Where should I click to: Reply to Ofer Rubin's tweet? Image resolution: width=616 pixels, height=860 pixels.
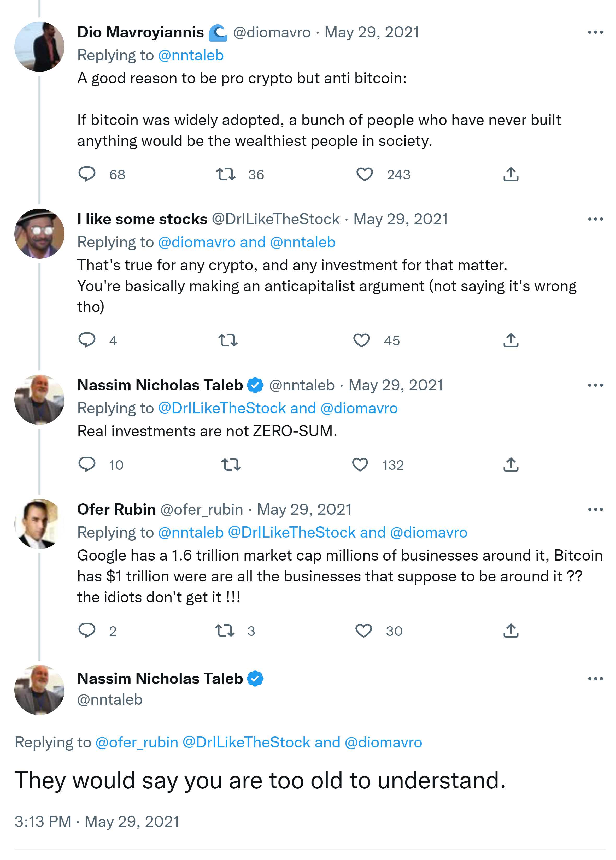(x=87, y=630)
